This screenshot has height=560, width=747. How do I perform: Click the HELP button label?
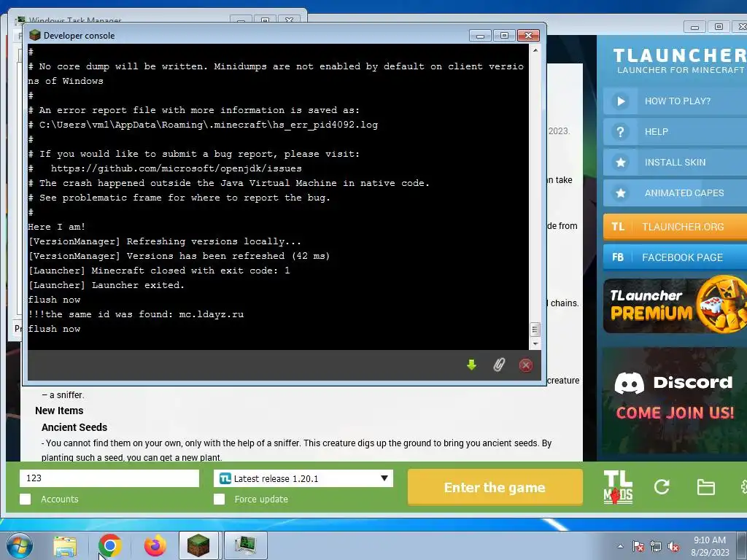coord(656,132)
